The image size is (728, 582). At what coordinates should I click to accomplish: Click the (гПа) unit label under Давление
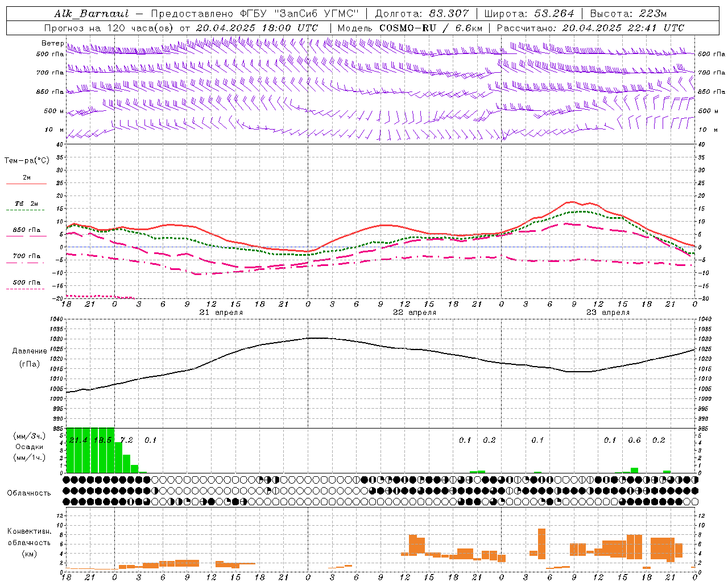[30, 364]
